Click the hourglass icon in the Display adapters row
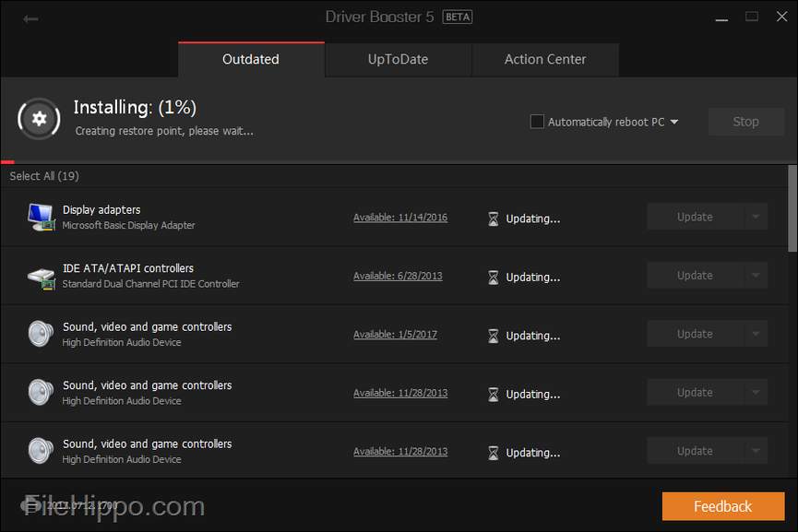Image resolution: width=798 pixels, height=532 pixels. [x=494, y=219]
